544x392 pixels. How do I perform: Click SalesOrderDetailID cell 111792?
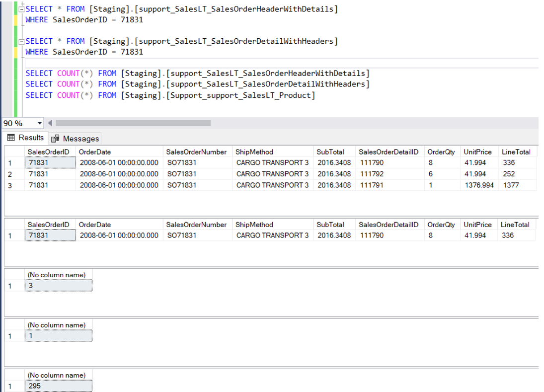(x=372, y=174)
